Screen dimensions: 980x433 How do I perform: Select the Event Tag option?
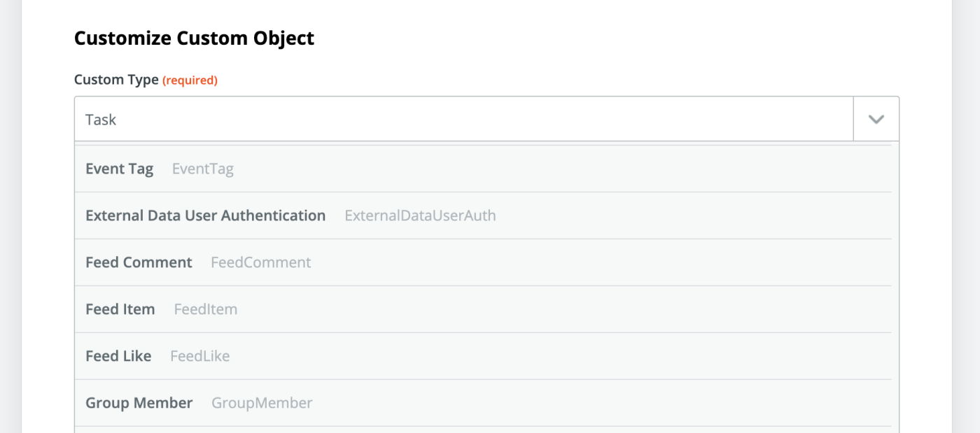pyautogui.click(x=119, y=169)
